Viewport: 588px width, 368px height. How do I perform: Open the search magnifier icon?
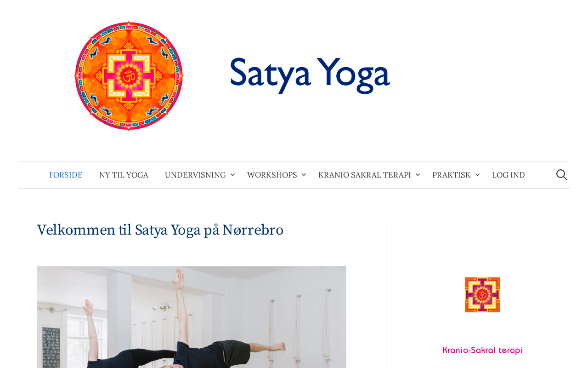561,175
